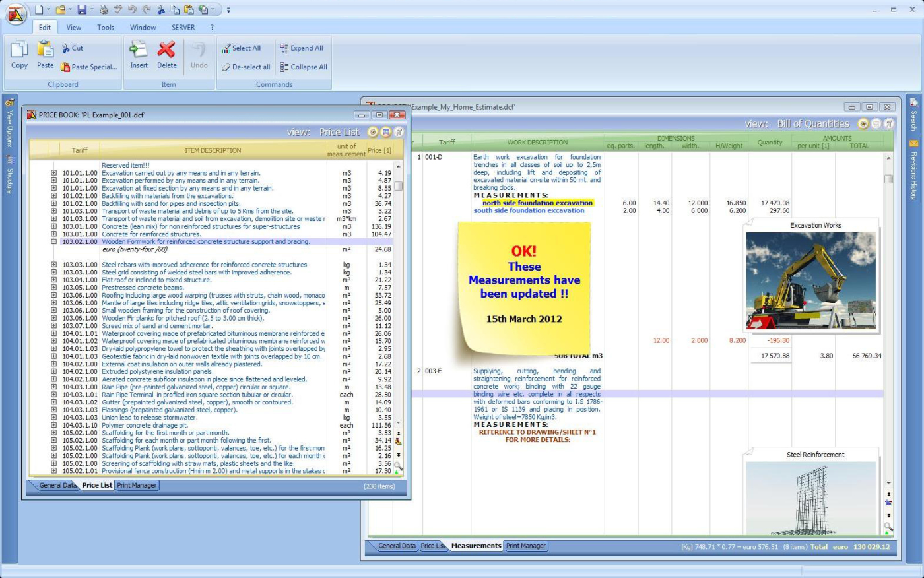The image size is (924, 578).
Task: Click the Insert item icon in ribbon
Action: pos(139,50)
